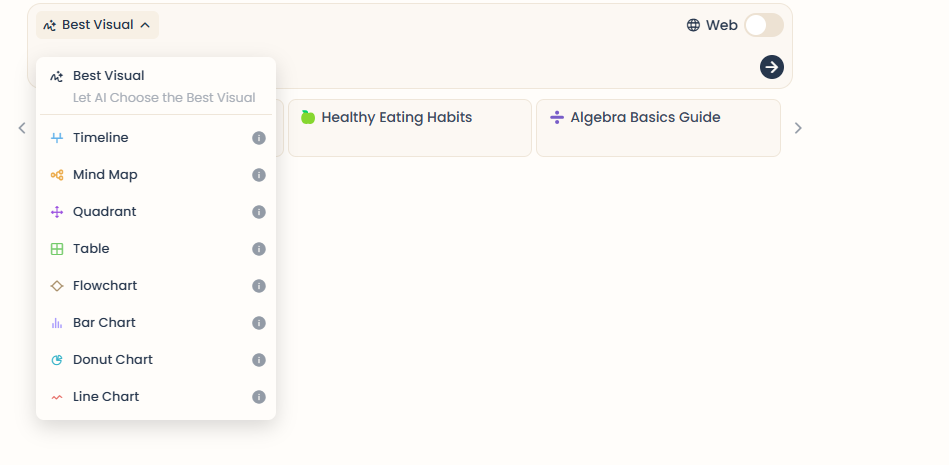Screen dimensions: 949x465
Task: Click the info icon next to Donut Chart
Action: pyautogui.click(x=258, y=360)
